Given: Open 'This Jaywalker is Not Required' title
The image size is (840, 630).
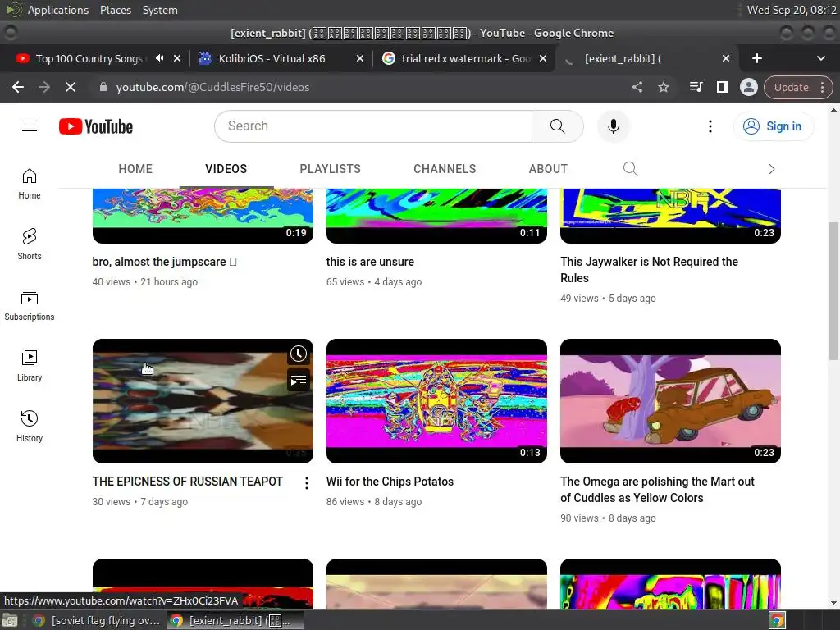Looking at the screenshot, I should (x=650, y=270).
